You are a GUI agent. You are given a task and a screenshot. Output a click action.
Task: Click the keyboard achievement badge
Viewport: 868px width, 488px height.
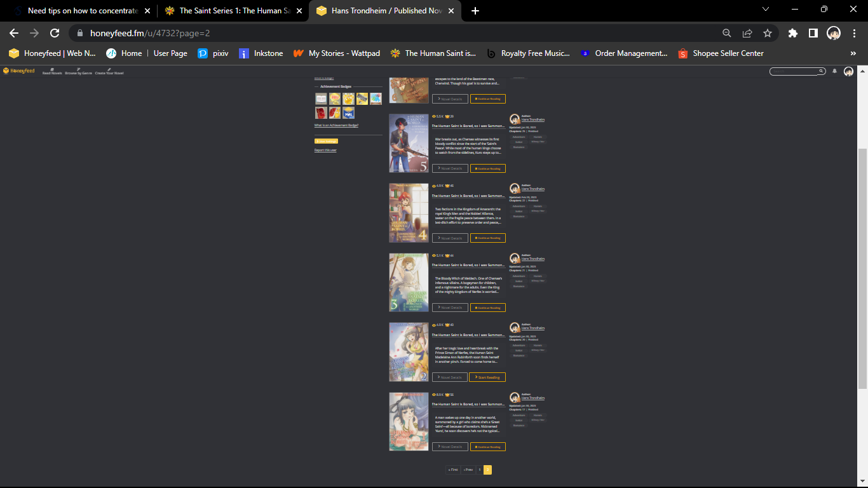[x=362, y=98]
